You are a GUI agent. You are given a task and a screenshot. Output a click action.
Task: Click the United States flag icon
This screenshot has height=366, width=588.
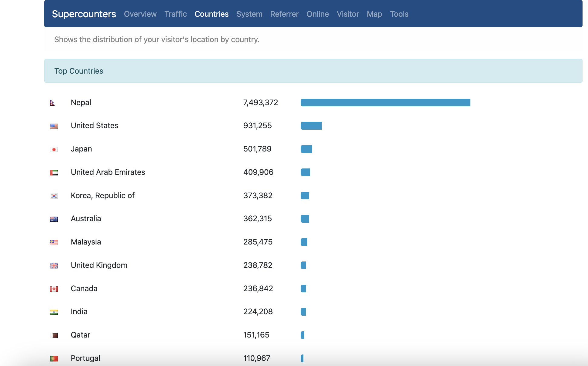coord(54,126)
